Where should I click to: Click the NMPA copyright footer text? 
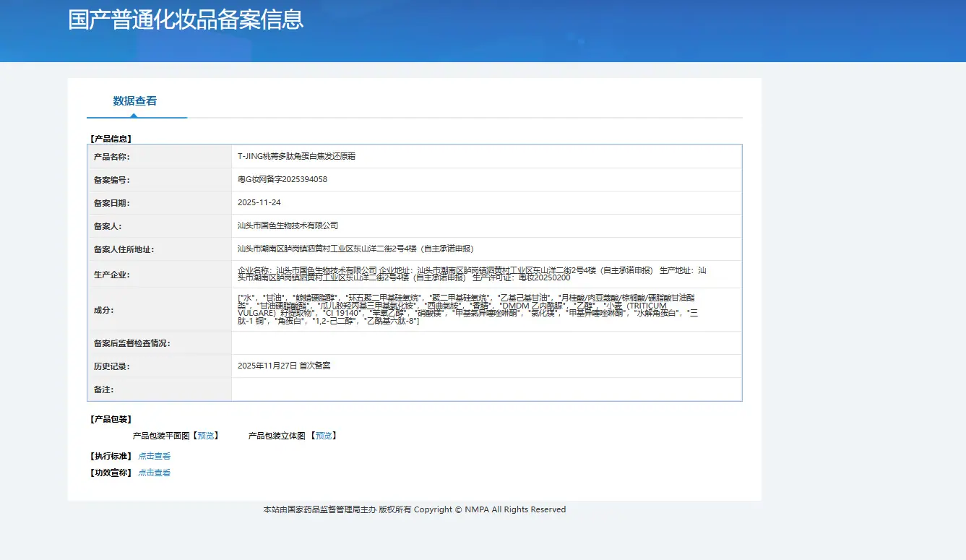coord(415,509)
